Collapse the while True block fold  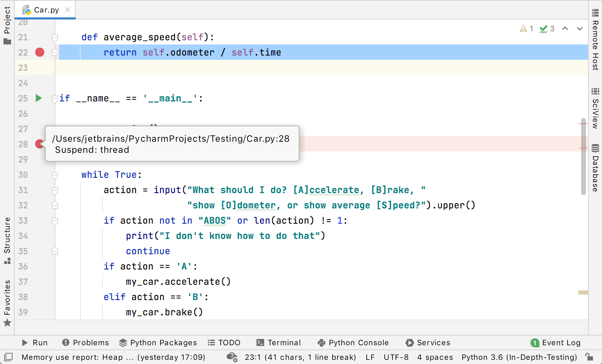pyautogui.click(x=55, y=175)
